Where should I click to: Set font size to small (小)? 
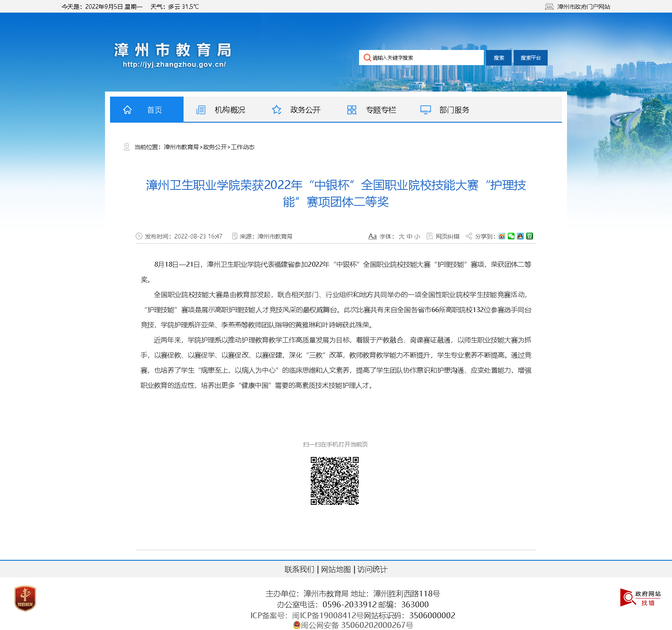coord(417,236)
